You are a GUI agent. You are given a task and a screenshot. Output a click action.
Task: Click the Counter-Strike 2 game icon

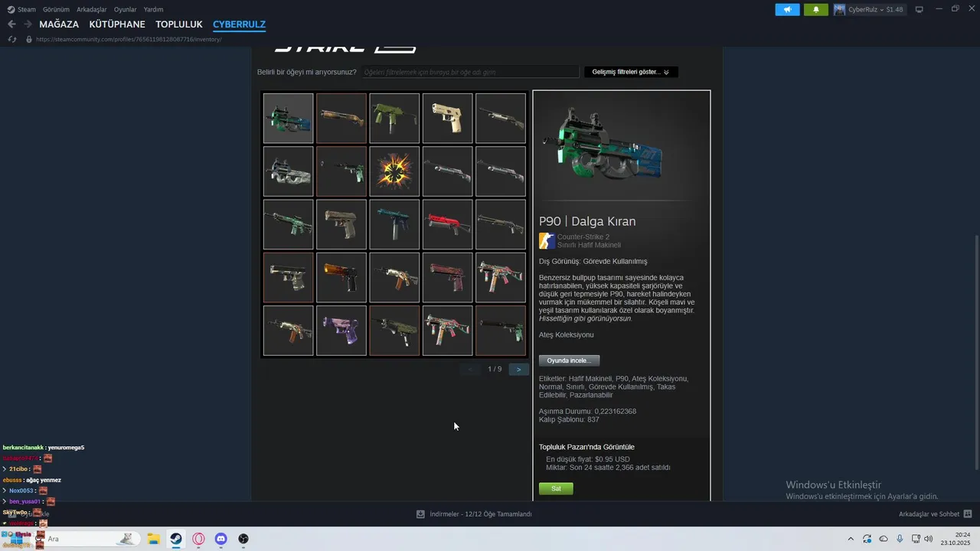(547, 241)
